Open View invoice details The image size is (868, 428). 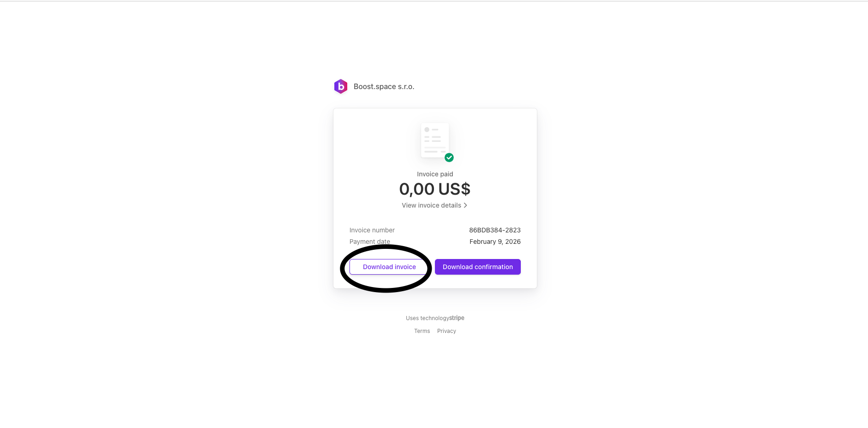[431, 205]
